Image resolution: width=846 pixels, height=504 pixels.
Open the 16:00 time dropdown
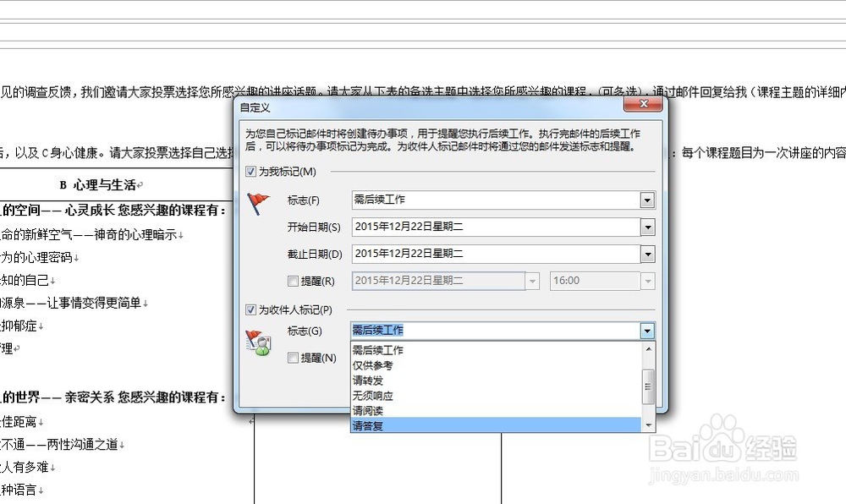tap(650, 281)
